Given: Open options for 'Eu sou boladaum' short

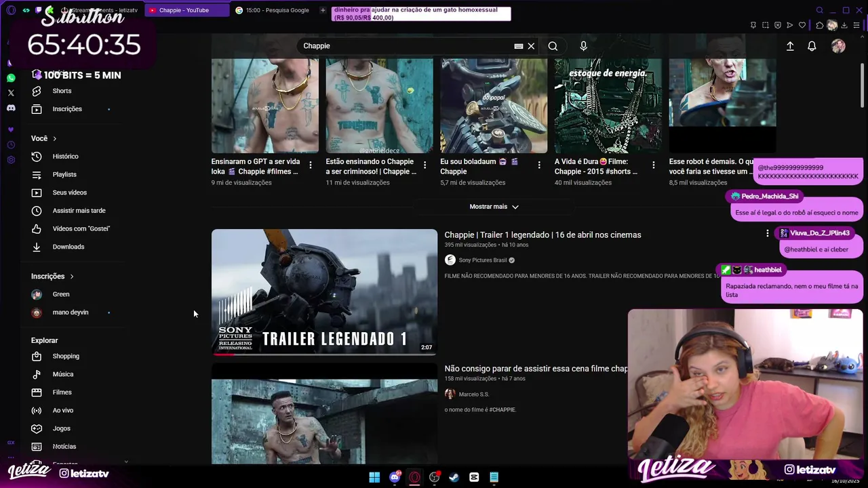Looking at the screenshot, I should (540, 165).
